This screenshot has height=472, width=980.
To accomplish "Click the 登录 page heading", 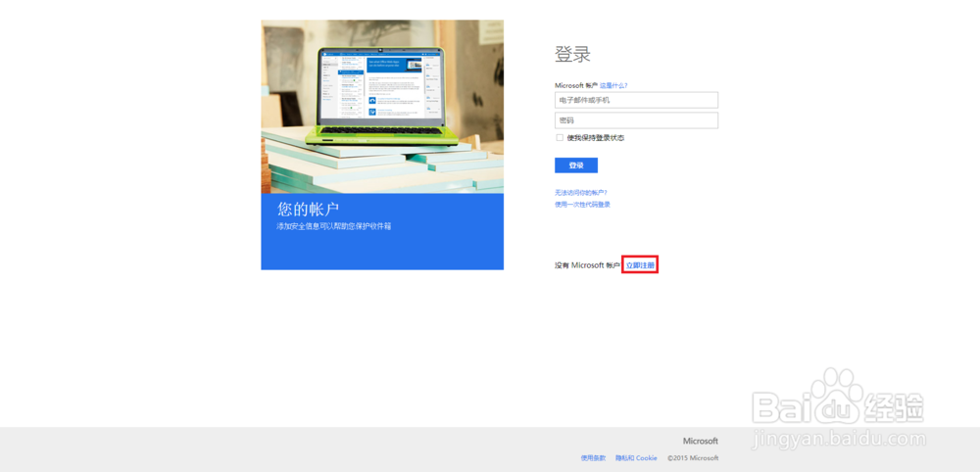I will [572, 54].
